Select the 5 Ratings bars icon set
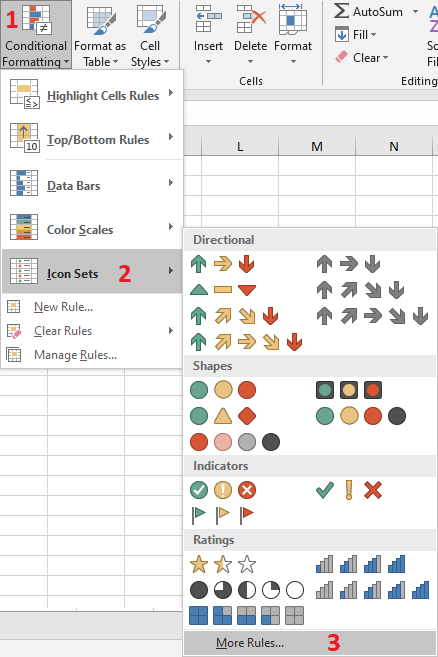 tap(373, 590)
